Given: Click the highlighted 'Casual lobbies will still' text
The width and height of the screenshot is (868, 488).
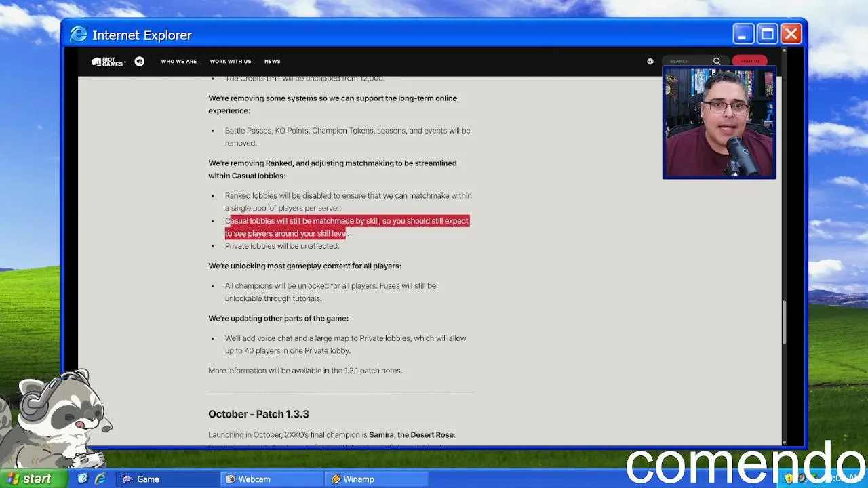Looking at the screenshot, I should 347,227.
